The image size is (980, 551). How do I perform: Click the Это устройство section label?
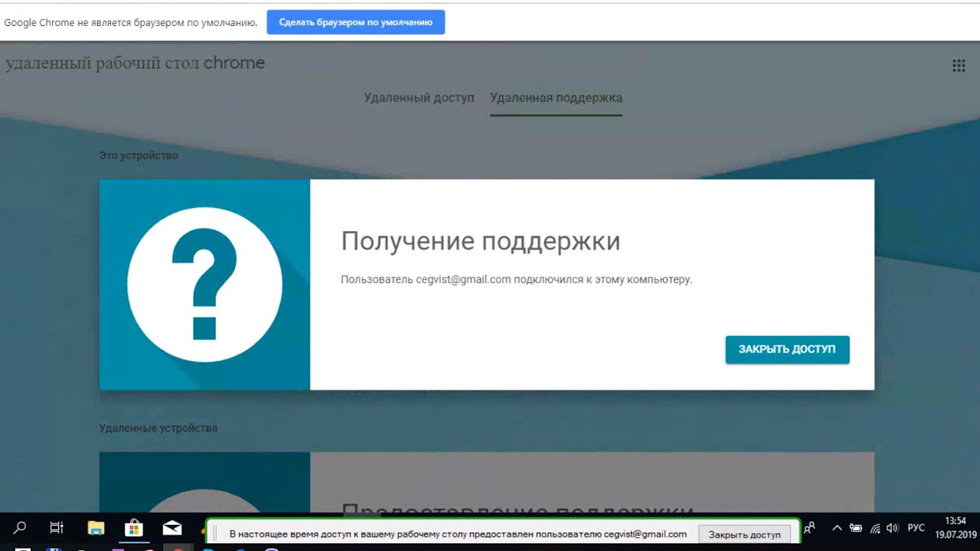pos(139,155)
